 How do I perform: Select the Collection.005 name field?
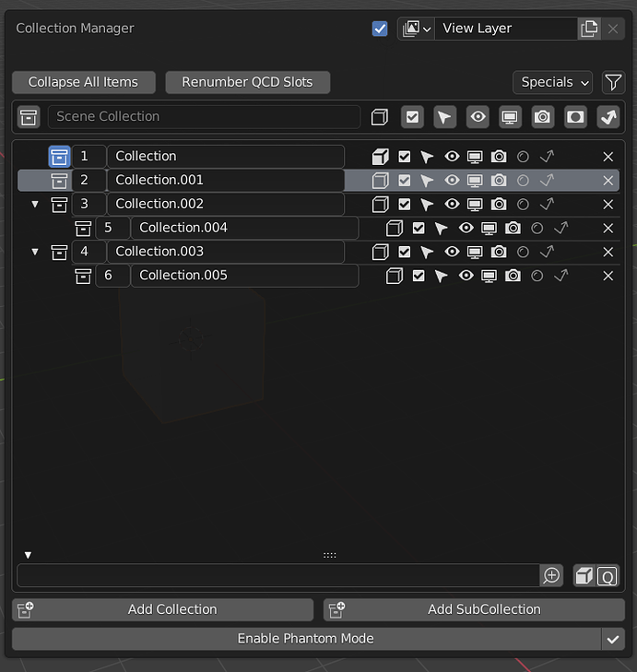(245, 276)
